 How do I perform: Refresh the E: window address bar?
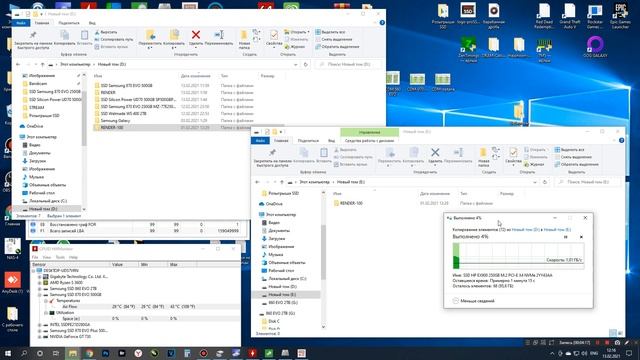pos(545,182)
